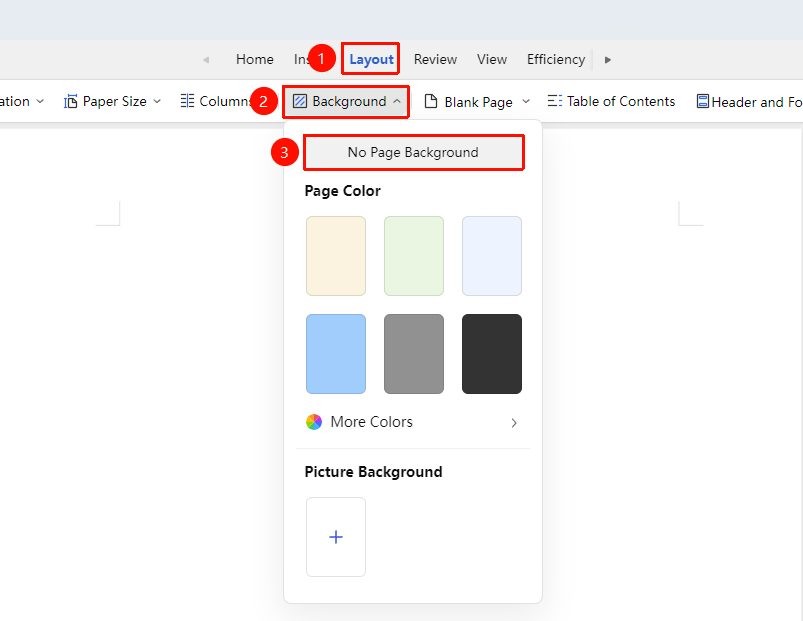Open the Layout tab
803x621 pixels.
[371, 59]
